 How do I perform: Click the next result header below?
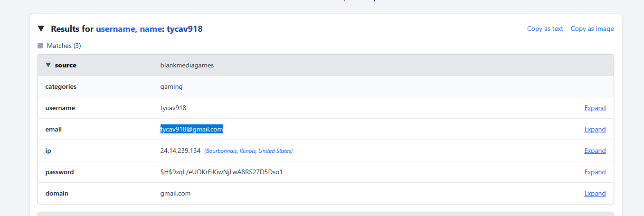coord(325,214)
